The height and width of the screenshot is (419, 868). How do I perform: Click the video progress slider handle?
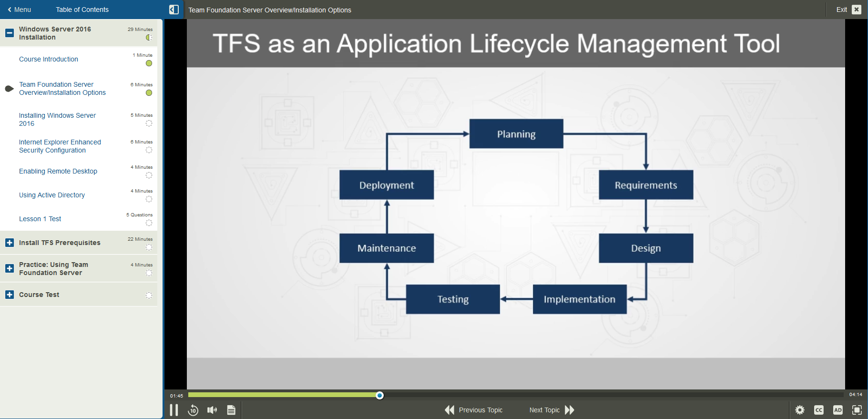pos(379,395)
